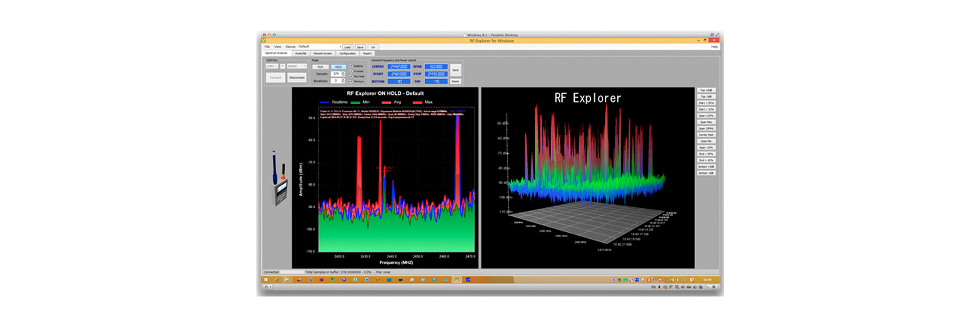
Task: Toggle the Realtime checkbox
Action: (x=351, y=66)
